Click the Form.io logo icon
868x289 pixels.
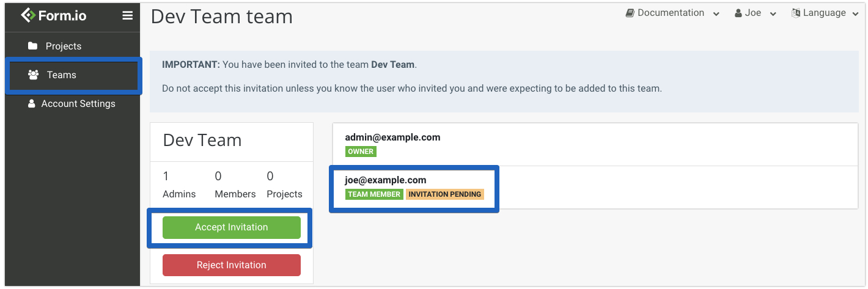click(x=28, y=16)
